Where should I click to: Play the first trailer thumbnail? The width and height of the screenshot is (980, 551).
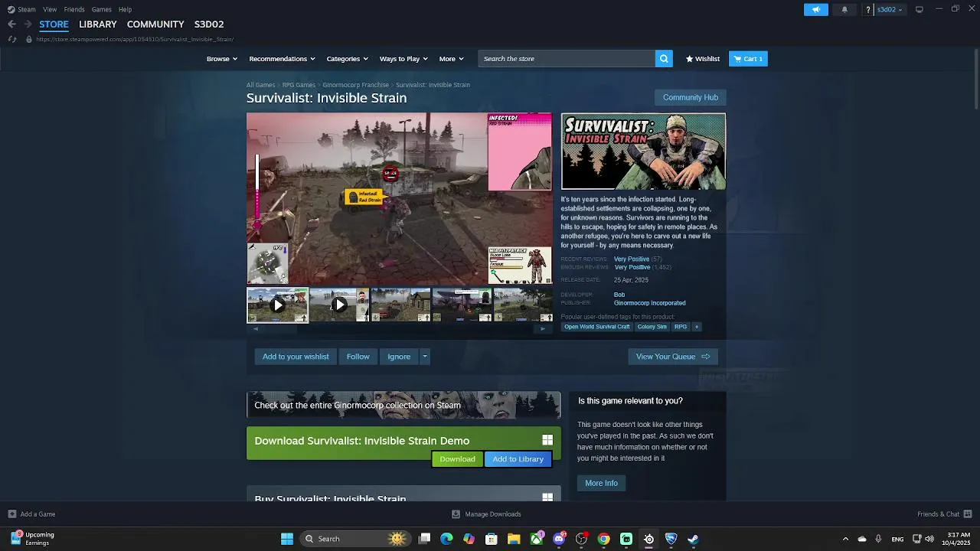(x=278, y=305)
